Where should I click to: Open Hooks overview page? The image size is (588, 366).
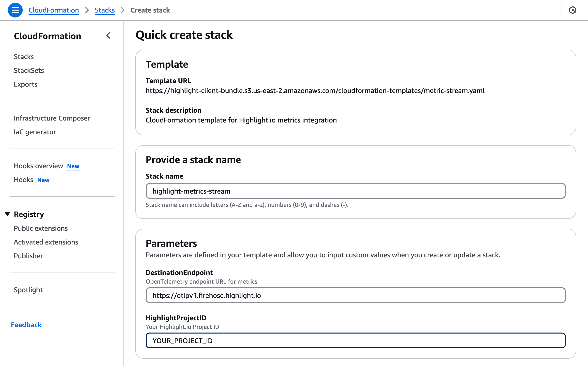(x=38, y=166)
